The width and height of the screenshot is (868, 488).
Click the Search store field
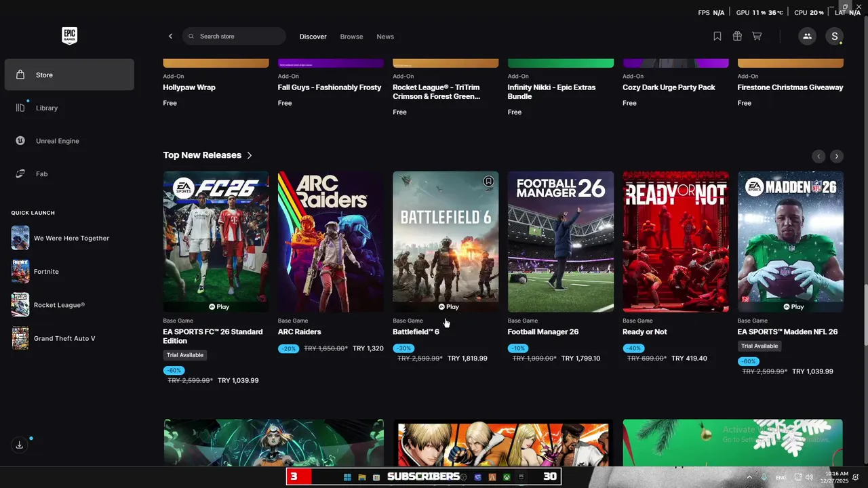pyautogui.click(x=234, y=36)
